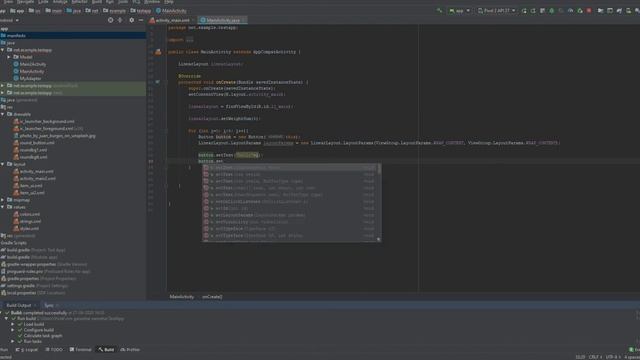Select the Build Output tab

(x=20, y=305)
